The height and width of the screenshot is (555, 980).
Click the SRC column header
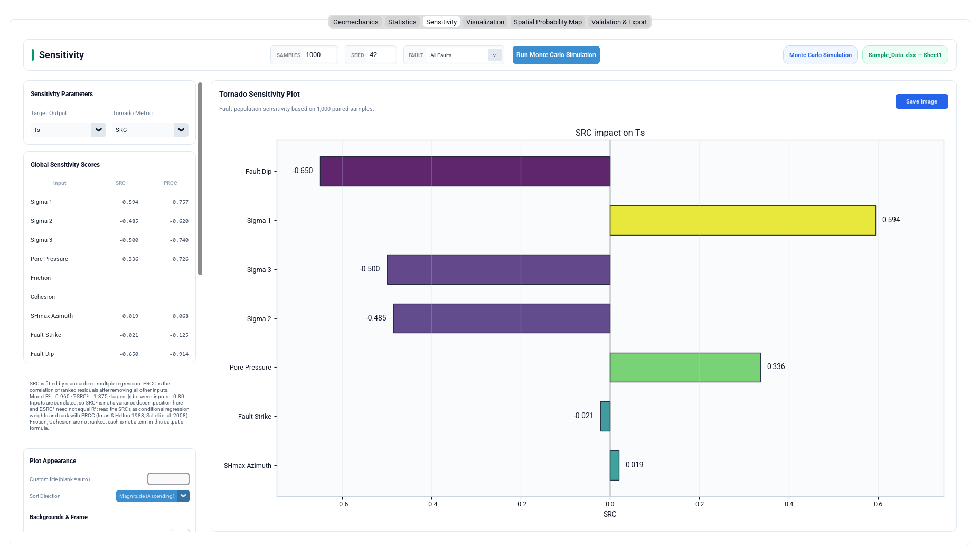(120, 183)
